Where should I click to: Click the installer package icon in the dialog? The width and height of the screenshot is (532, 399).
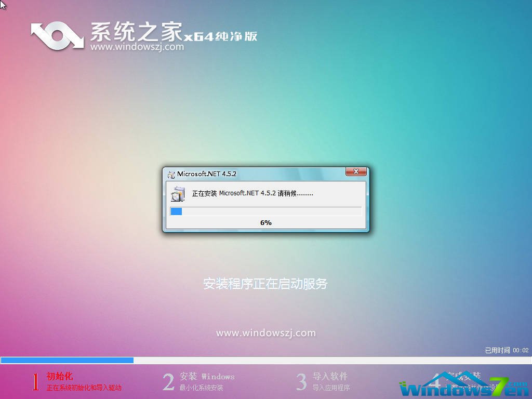(x=178, y=194)
